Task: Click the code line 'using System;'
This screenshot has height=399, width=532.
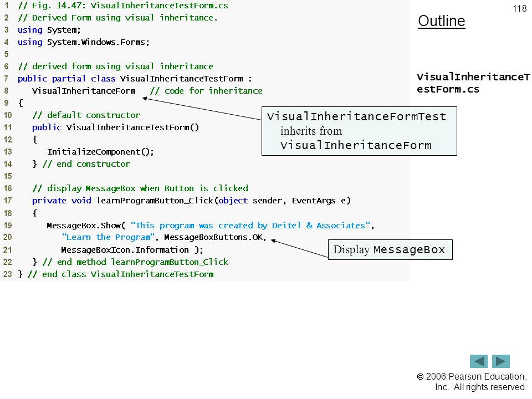Action: 49,30
